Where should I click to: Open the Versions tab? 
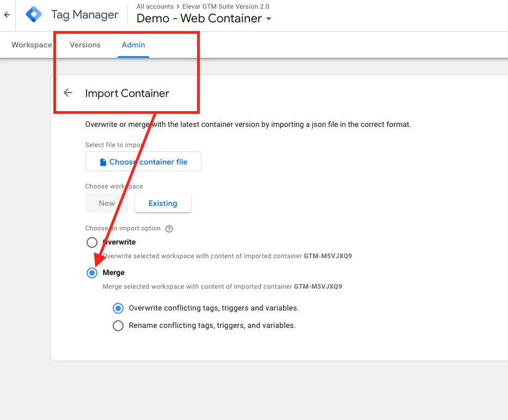pyautogui.click(x=85, y=45)
